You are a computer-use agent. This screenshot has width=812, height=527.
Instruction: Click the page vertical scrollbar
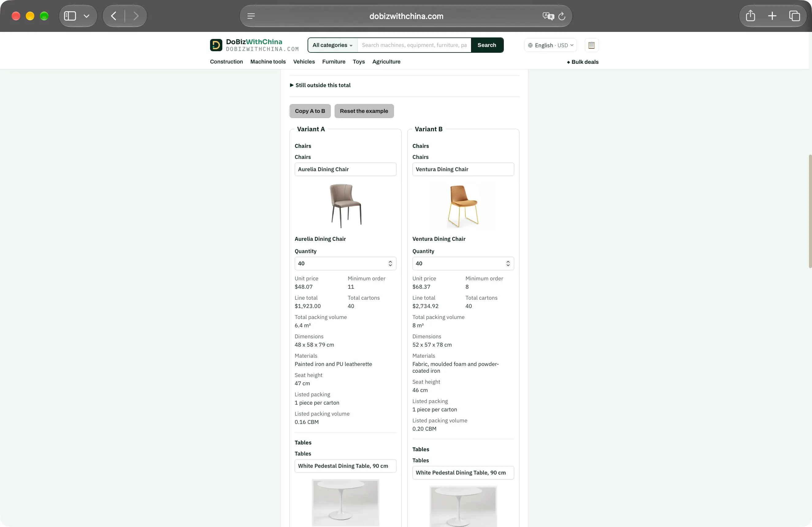click(x=810, y=211)
